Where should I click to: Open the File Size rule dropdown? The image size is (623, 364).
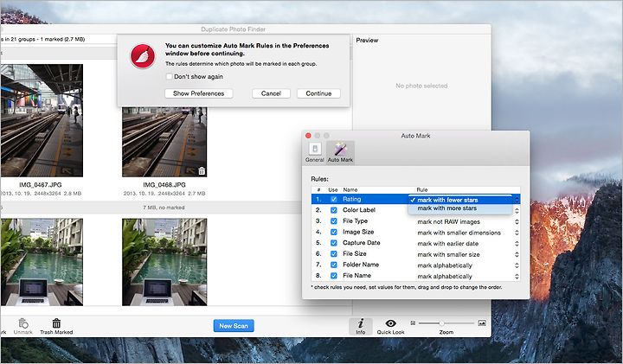pyautogui.click(x=467, y=254)
